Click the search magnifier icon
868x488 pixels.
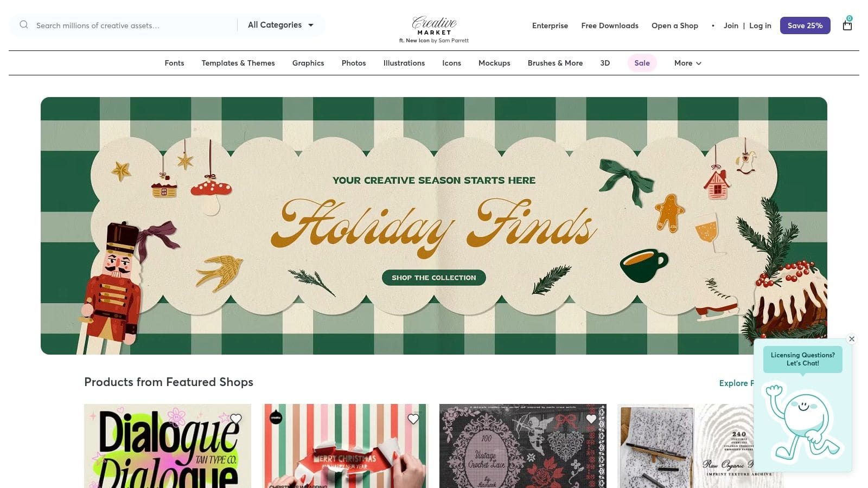24,25
